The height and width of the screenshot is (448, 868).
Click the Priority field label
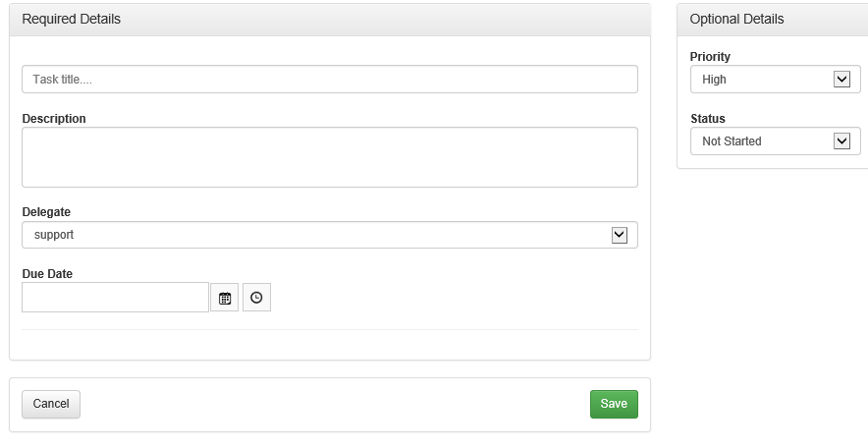pos(710,57)
